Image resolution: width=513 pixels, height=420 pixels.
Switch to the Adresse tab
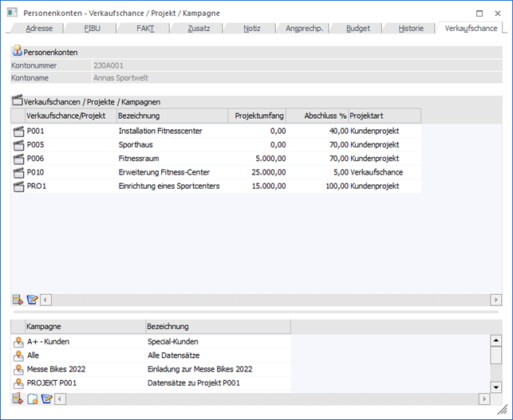tap(40, 28)
